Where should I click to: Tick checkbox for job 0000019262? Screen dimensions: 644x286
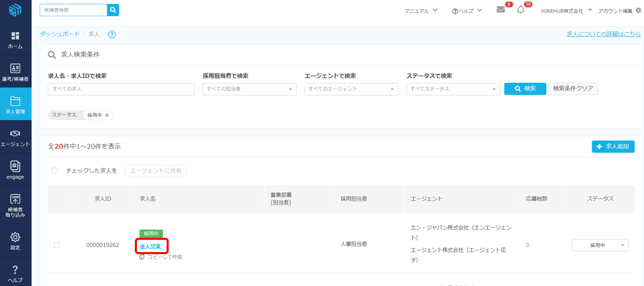coord(57,245)
